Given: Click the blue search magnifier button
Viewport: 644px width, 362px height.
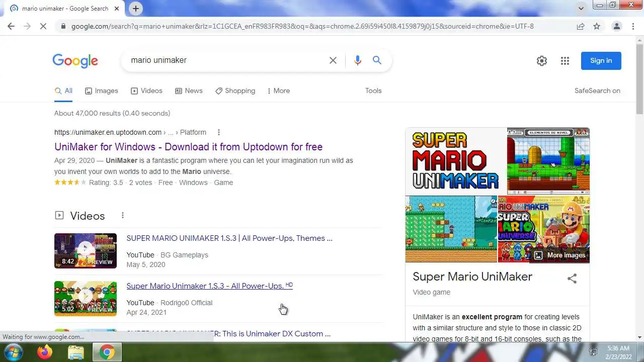Looking at the screenshot, I should point(377,60).
